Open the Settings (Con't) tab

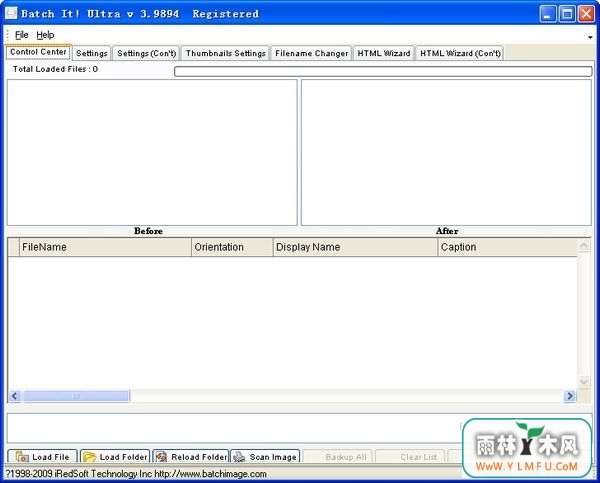[x=147, y=53]
